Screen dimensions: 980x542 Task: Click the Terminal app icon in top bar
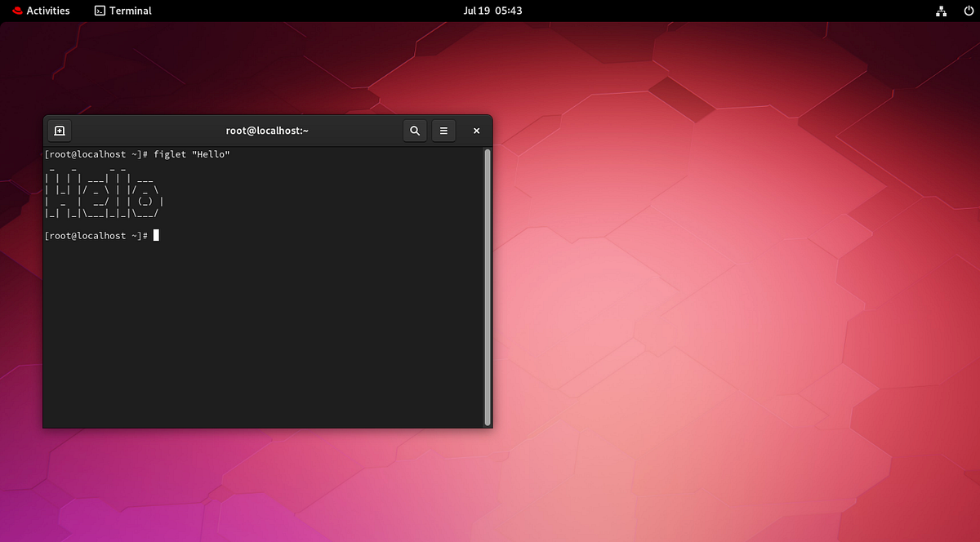(x=100, y=11)
